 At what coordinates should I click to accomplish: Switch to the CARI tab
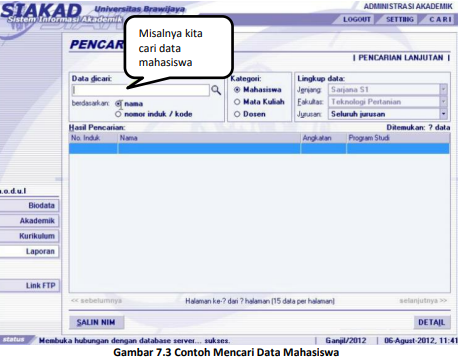(440, 19)
